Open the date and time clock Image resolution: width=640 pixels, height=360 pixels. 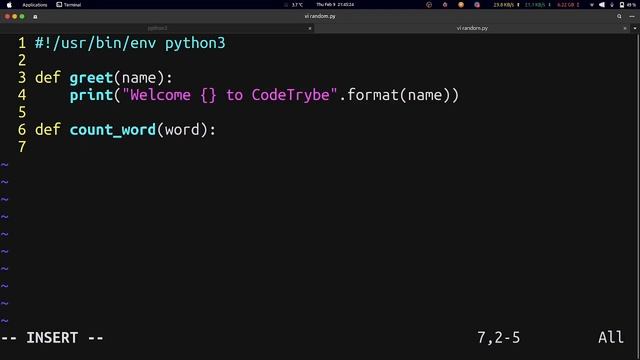pos(335,5)
